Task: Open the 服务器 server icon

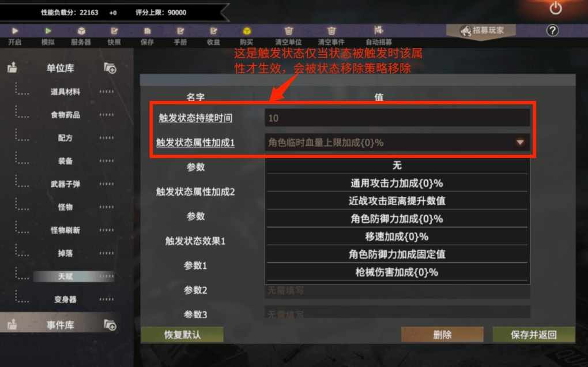Action: (81, 31)
